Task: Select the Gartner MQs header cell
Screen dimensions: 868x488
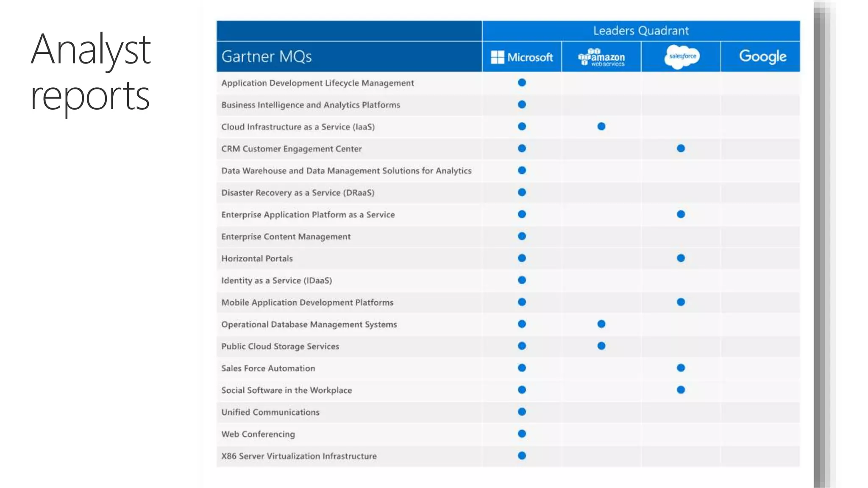Action: click(267, 57)
